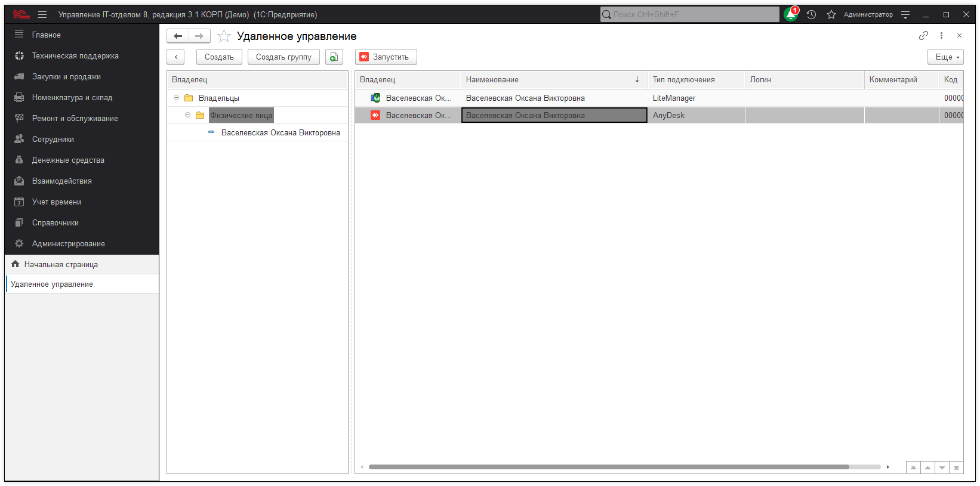
Task: Open the notifications bell icon
Action: [x=791, y=14]
